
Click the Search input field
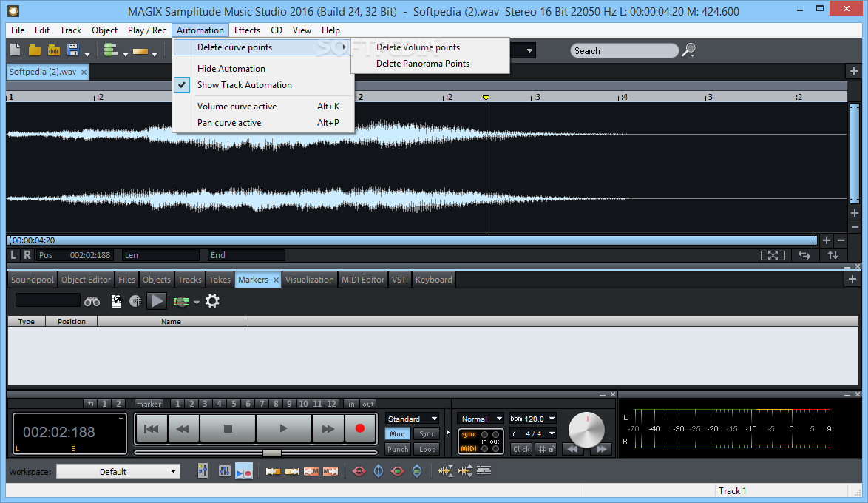point(625,50)
